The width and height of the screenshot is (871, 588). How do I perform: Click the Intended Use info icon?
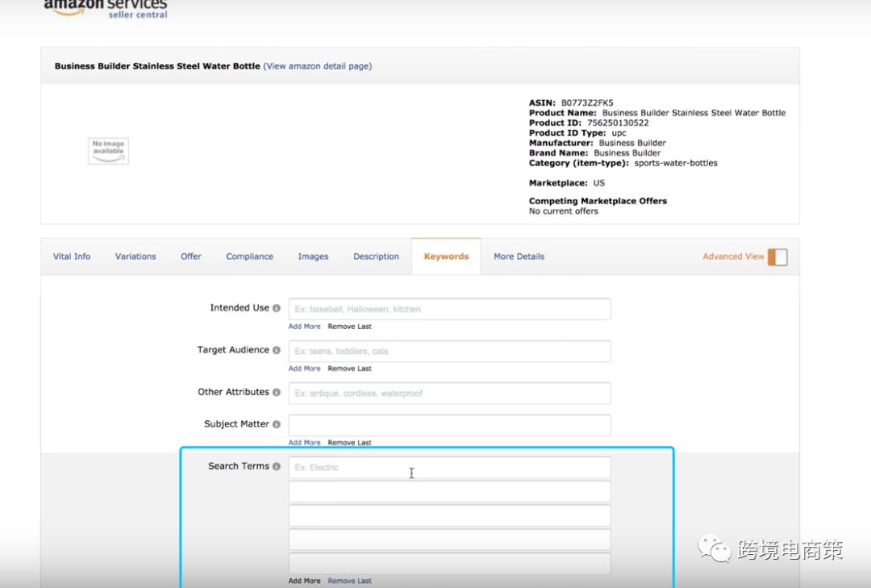coord(276,308)
